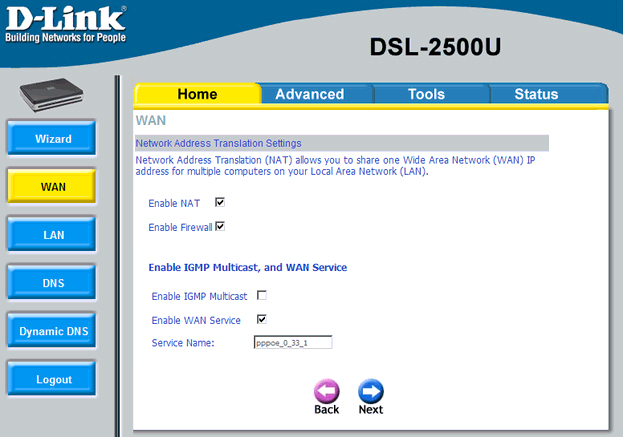Select the Home tab
This screenshot has height=437, width=623.
(197, 94)
